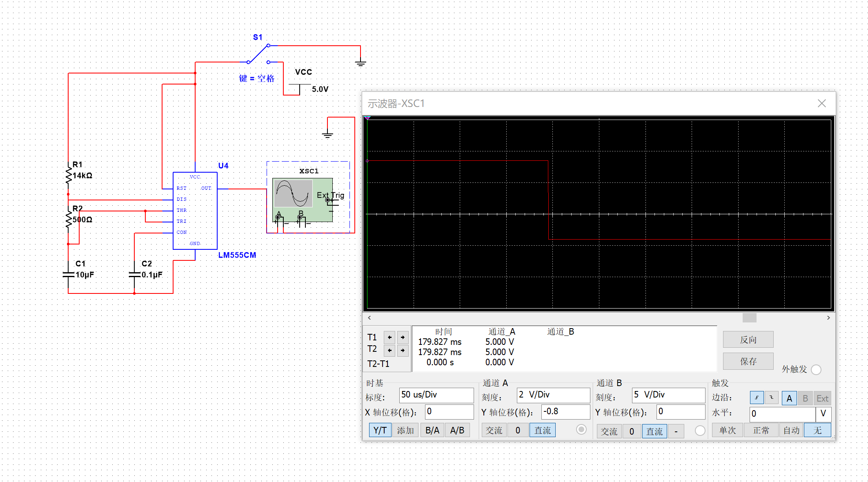868x482 pixels.
Task: Edit trigger level 水平 value field
Action: click(782, 414)
